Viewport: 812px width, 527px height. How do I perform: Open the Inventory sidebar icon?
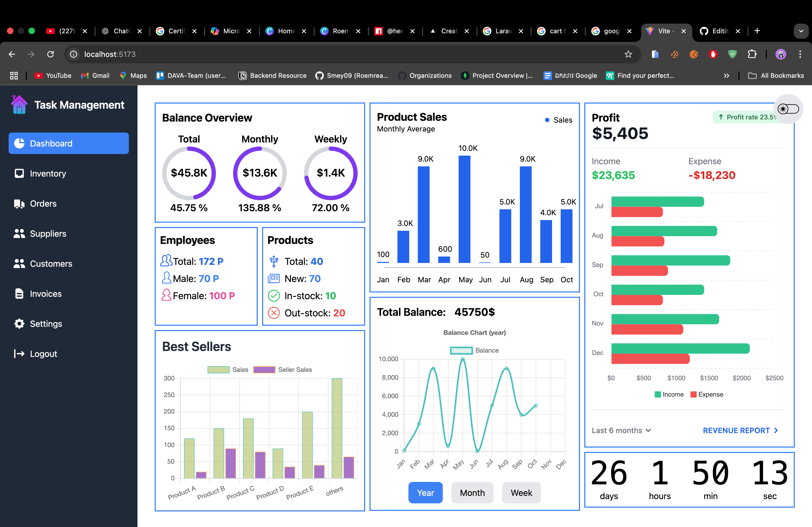click(19, 174)
